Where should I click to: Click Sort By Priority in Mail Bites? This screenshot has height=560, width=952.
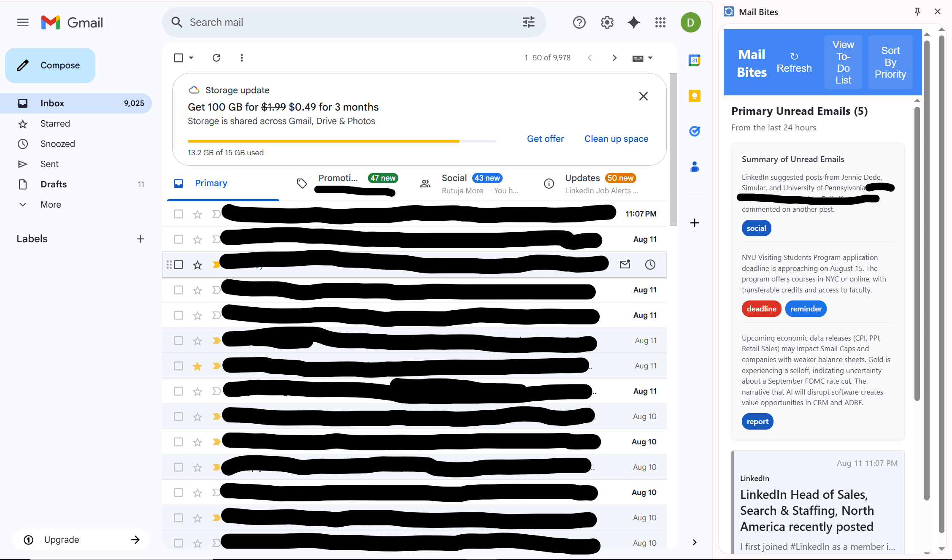pyautogui.click(x=890, y=62)
